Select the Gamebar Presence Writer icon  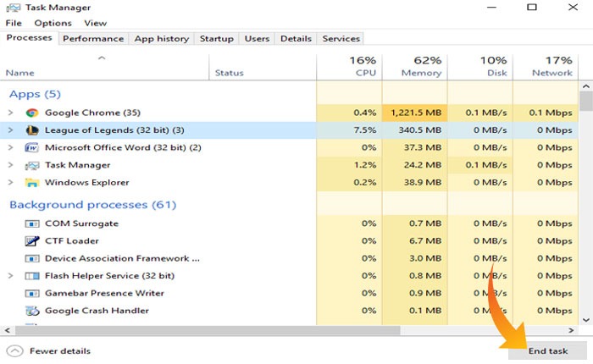click(x=32, y=293)
